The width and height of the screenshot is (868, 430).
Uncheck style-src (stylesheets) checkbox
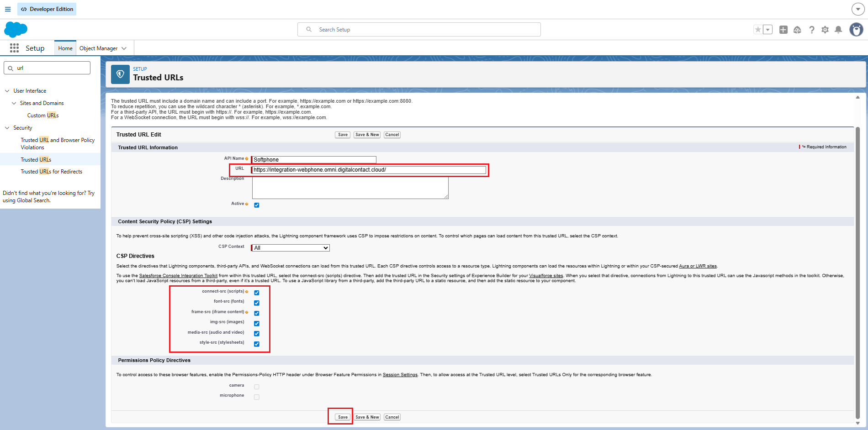[x=257, y=344]
